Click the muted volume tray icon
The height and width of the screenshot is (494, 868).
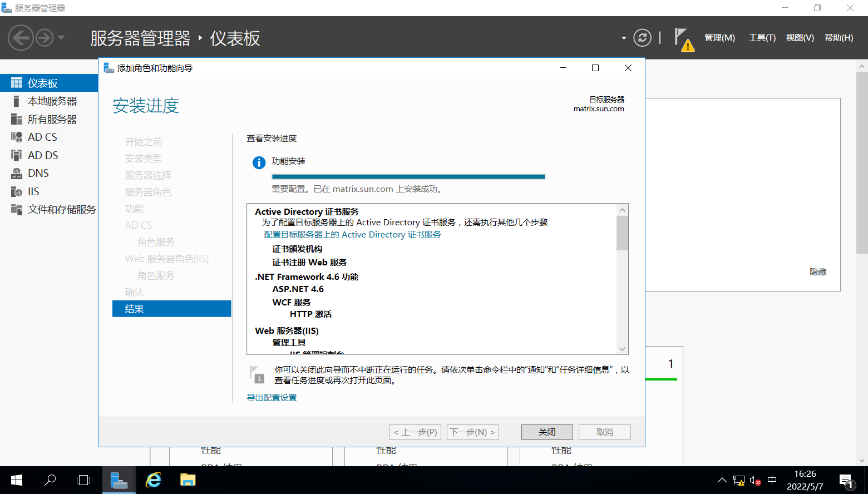(755, 481)
